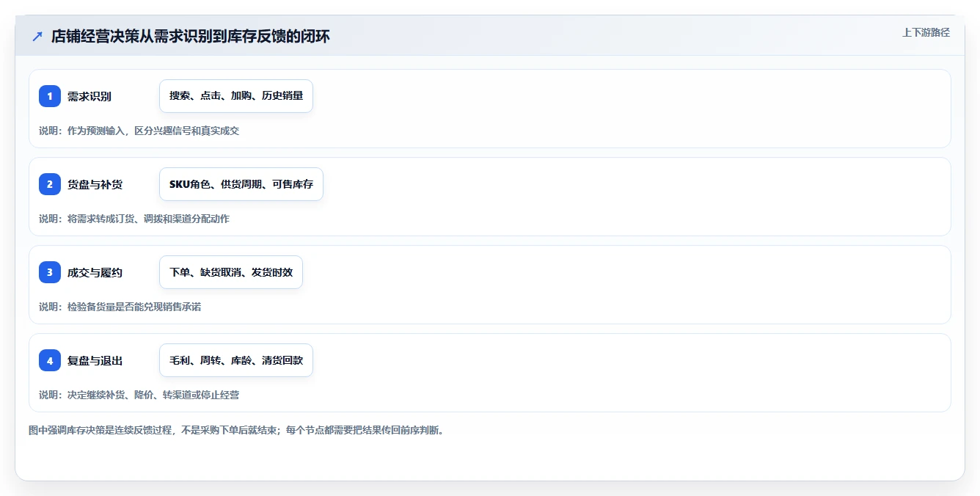
Task: Click the 搜索、点击、加购、历史销量 chip
Action: pyautogui.click(x=236, y=96)
